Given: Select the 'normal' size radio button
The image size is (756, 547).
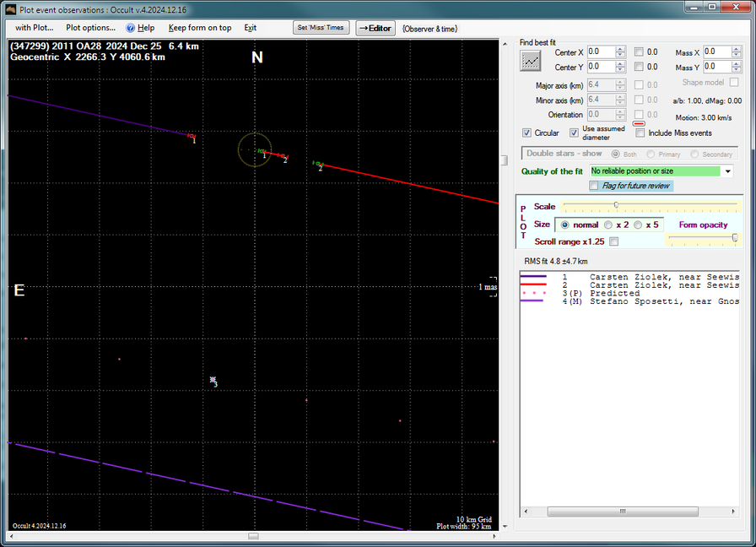Looking at the screenshot, I should (x=565, y=225).
